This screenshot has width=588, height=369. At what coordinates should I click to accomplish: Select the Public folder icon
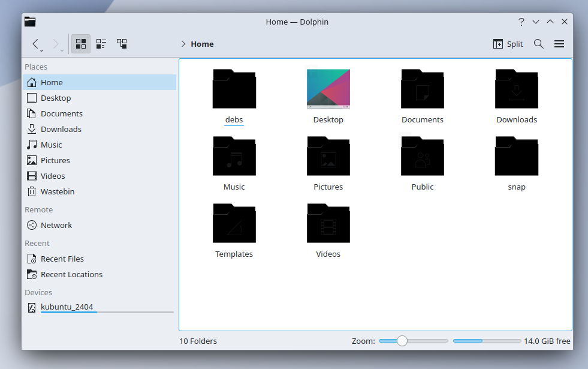422,156
